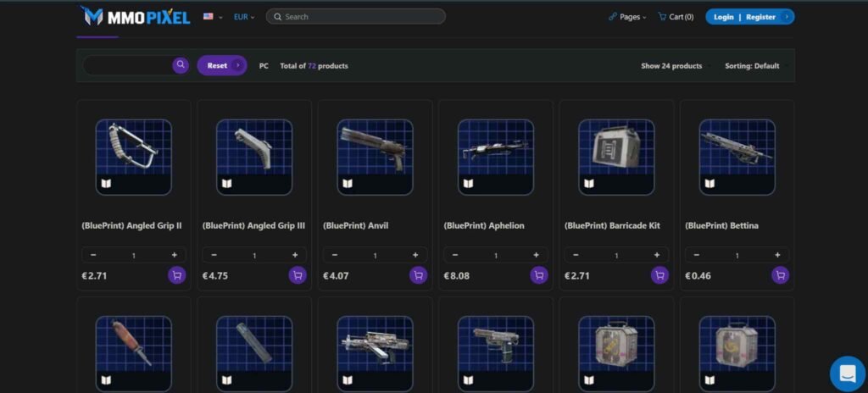The width and height of the screenshot is (868, 393).
Task: Expand the language flag dropdown
Action: [x=212, y=17]
